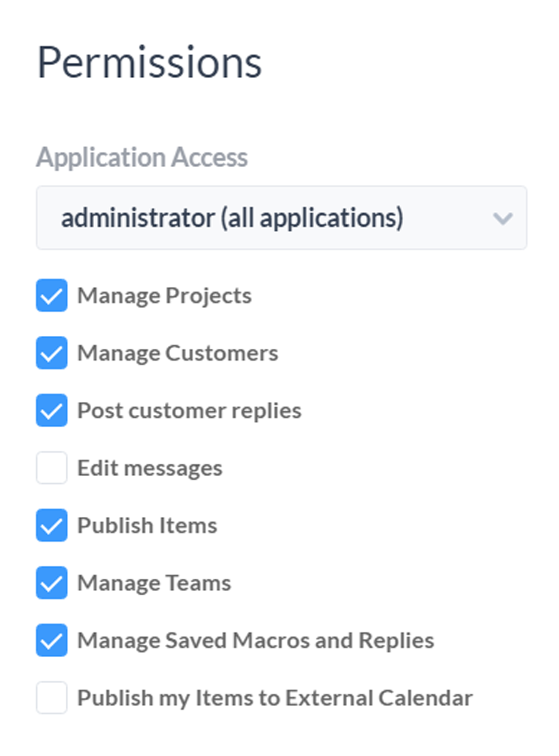The height and width of the screenshot is (756, 559).
Task: Click 'Manage Saved Macros and Replies' label
Action: point(256,641)
